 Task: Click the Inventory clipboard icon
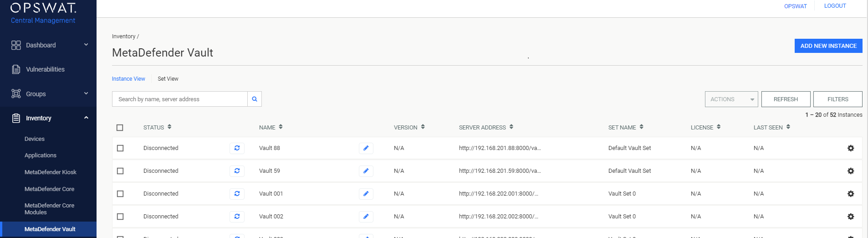click(x=16, y=118)
